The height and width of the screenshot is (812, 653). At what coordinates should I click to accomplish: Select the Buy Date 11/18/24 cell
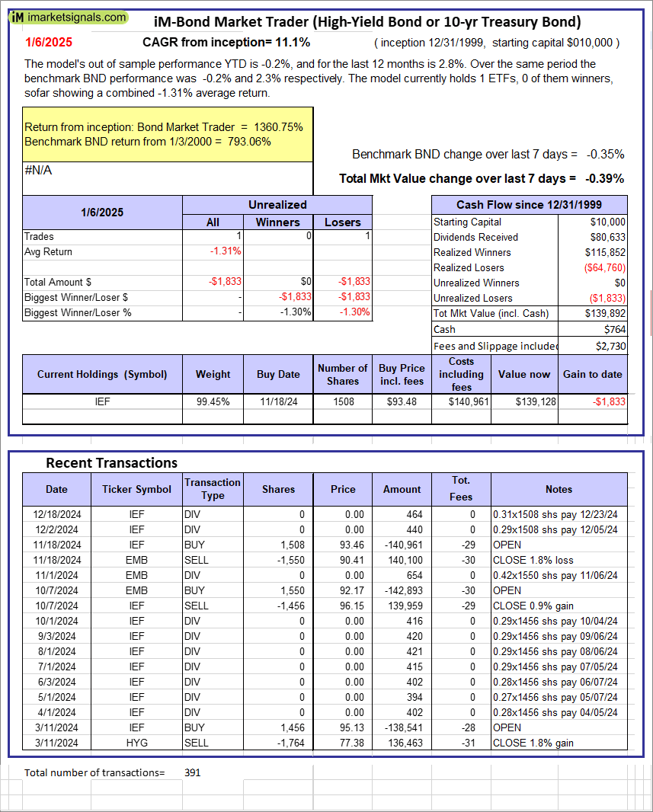point(277,401)
